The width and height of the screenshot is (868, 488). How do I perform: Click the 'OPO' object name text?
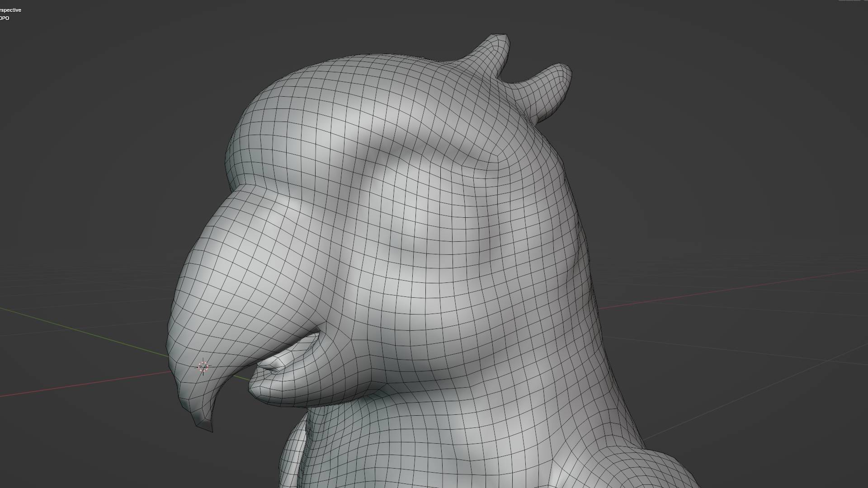[5, 18]
